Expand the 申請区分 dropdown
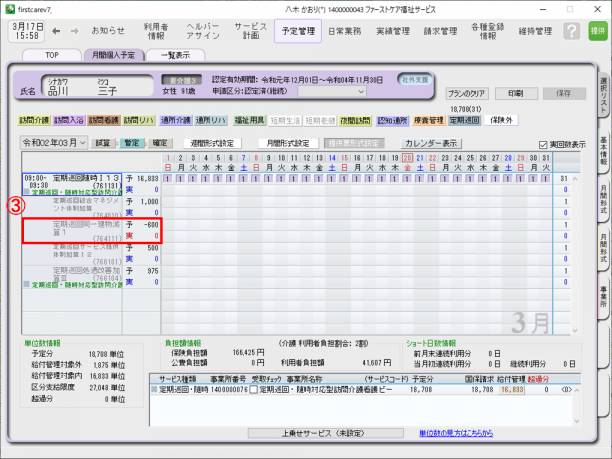This screenshot has height=459, width=612. 360,91
